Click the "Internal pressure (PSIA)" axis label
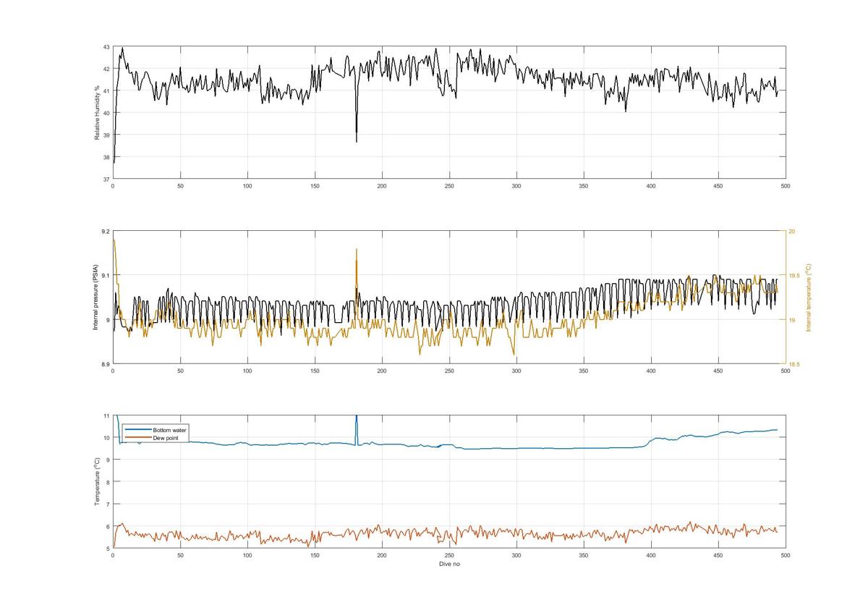This screenshot has height=616, width=868. tap(95, 297)
